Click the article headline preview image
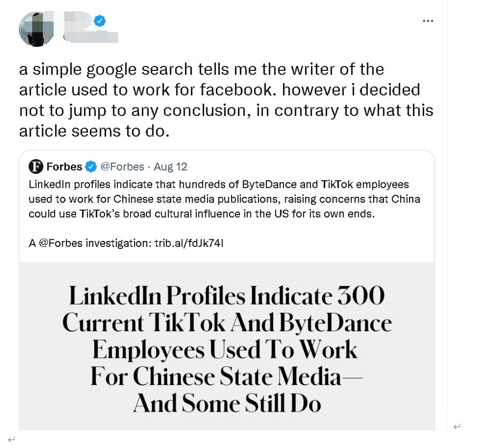 coord(227,346)
